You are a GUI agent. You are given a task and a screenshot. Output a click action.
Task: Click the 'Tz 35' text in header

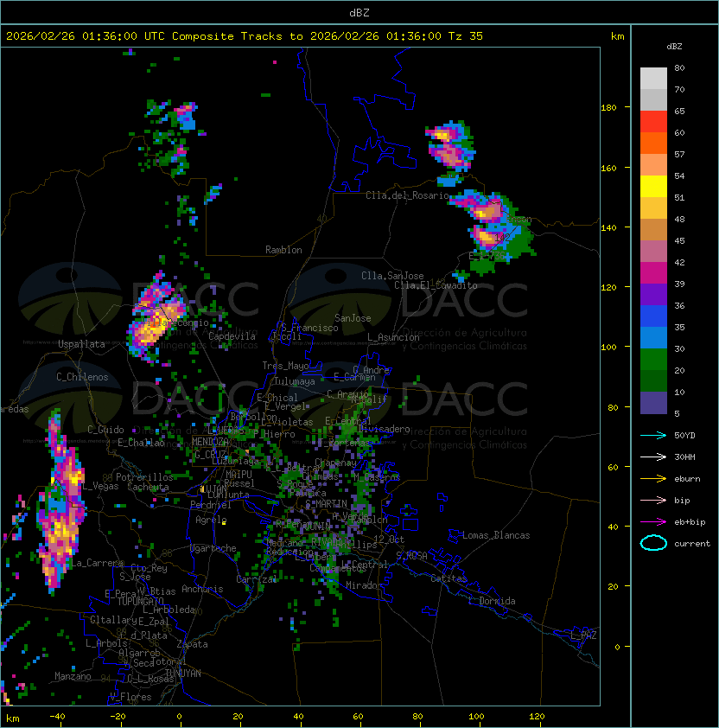[x=466, y=36]
